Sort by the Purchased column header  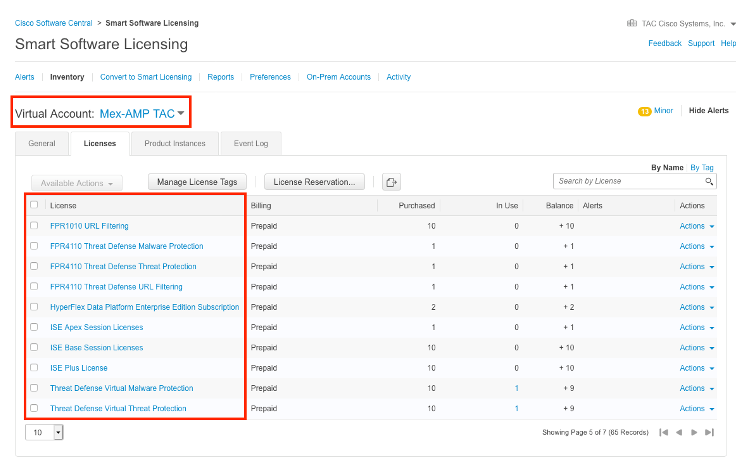pyautogui.click(x=417, y=206)
